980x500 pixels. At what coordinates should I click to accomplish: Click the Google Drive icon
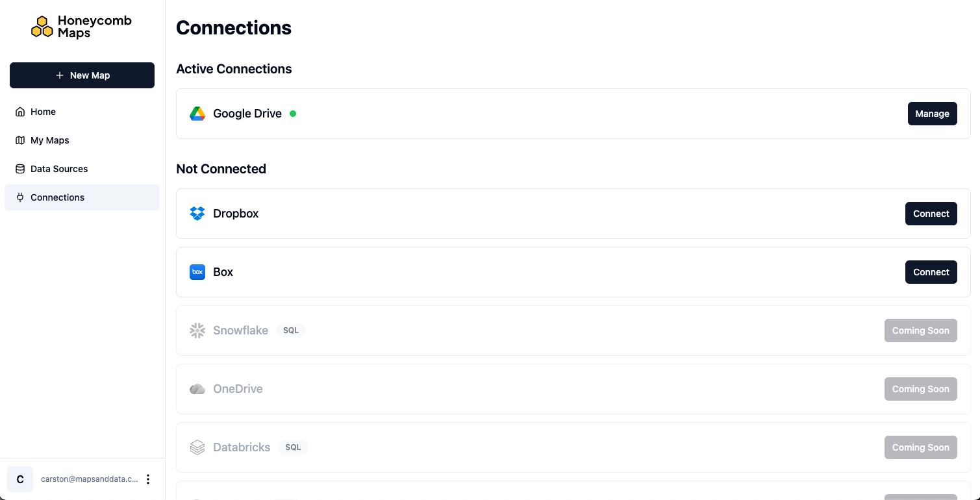point(197,114)
